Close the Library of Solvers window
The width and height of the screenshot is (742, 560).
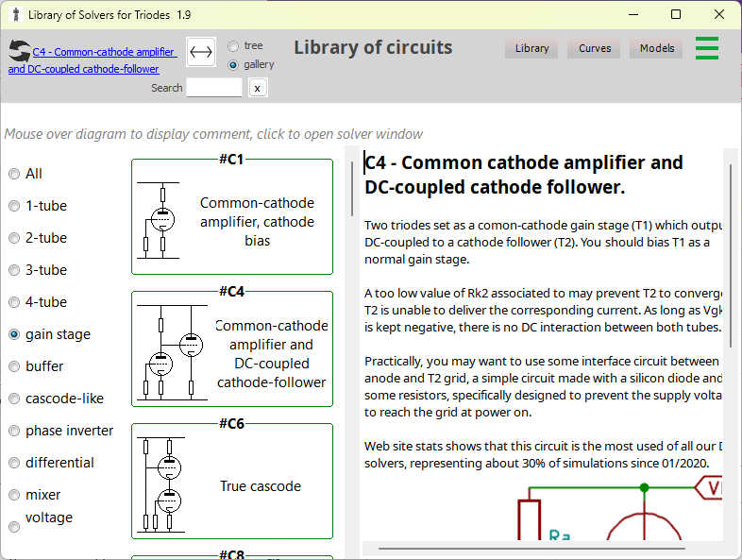click(x=718, y=15)
